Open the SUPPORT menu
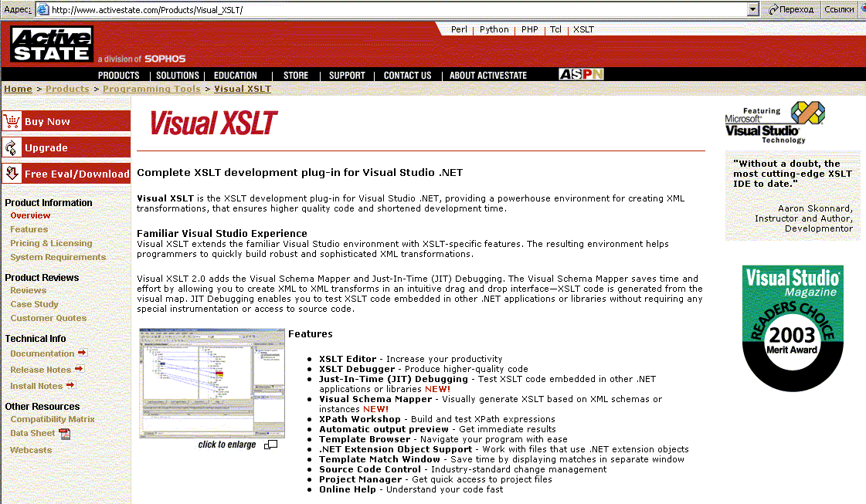The width and height of the screenshot is (866, 504). coord(347,75)
